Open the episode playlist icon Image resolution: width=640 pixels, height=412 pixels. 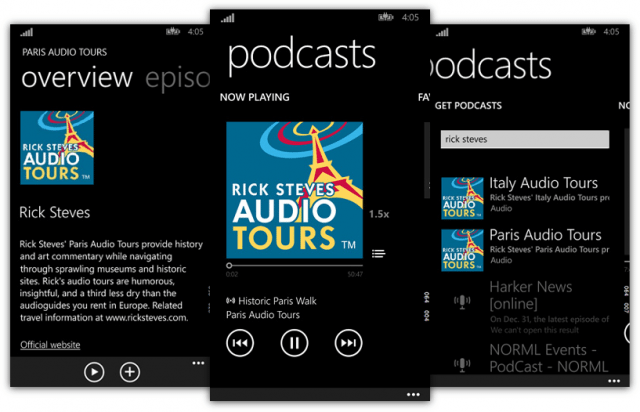[378, 254]
